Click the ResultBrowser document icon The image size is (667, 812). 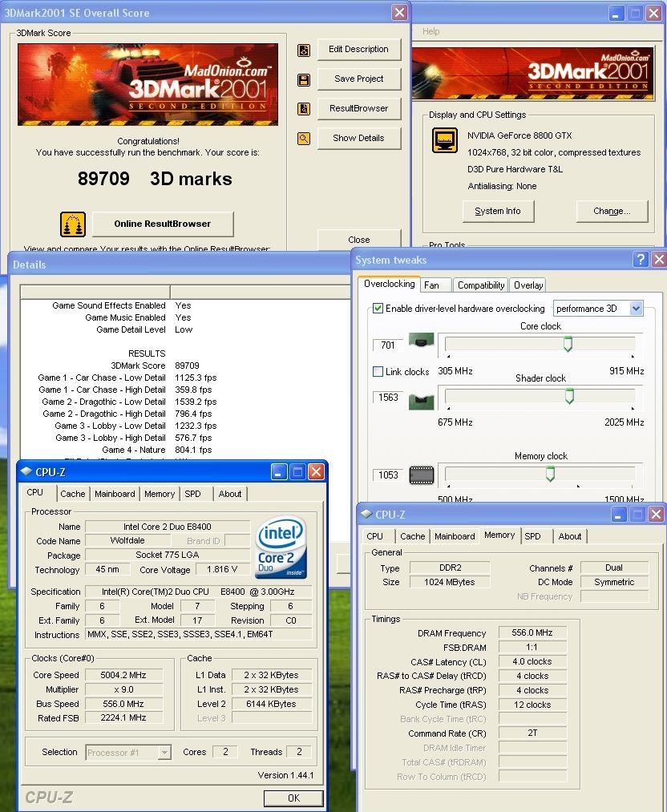(304, 109)
